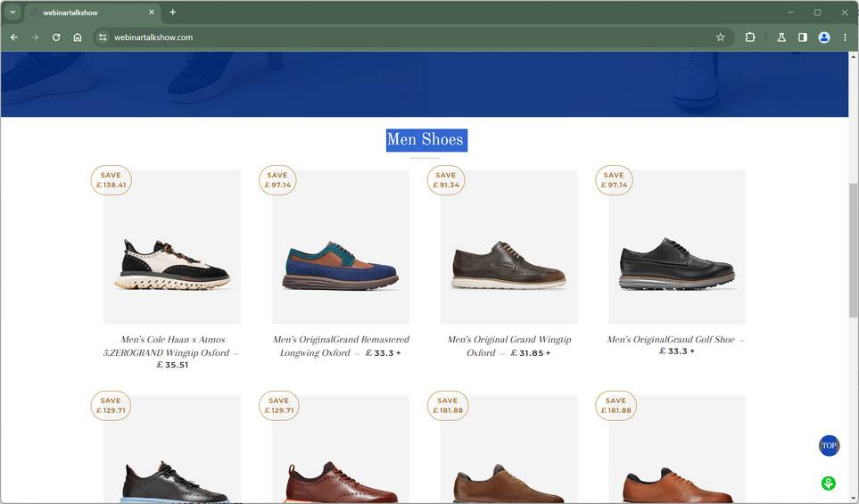Click the SAVE £181.88 badge on third bottom shoe

click(x=448, y=405)
